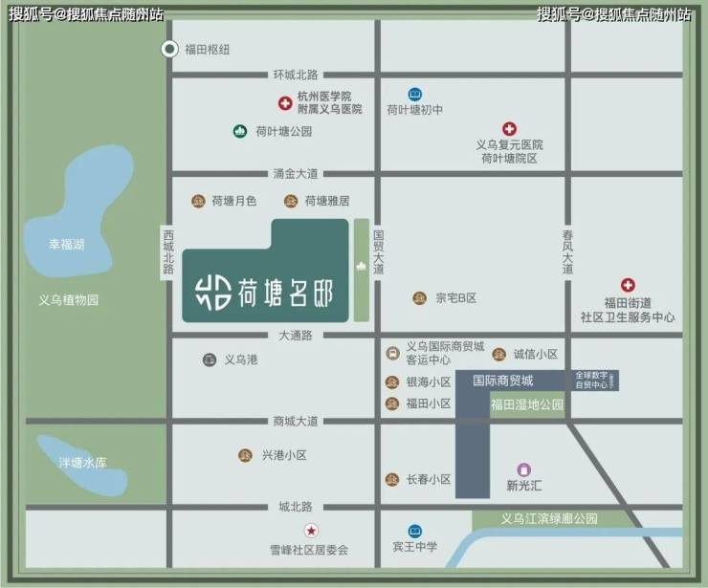Click the 荷叶塘初中 text label
This screenshot has height=588, width=708.
pos(415,110)
